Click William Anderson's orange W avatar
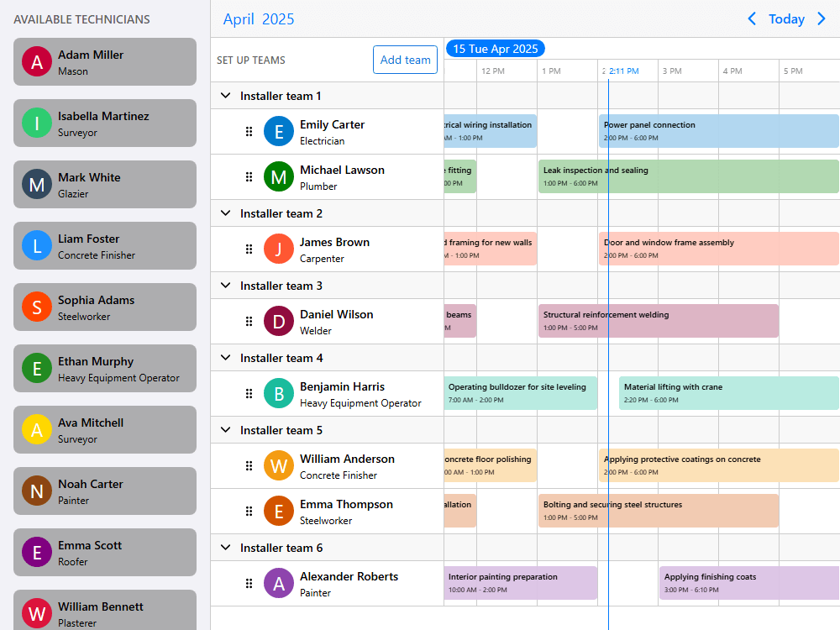This screenshot has height=630, width=840. (x=279, y=465)
